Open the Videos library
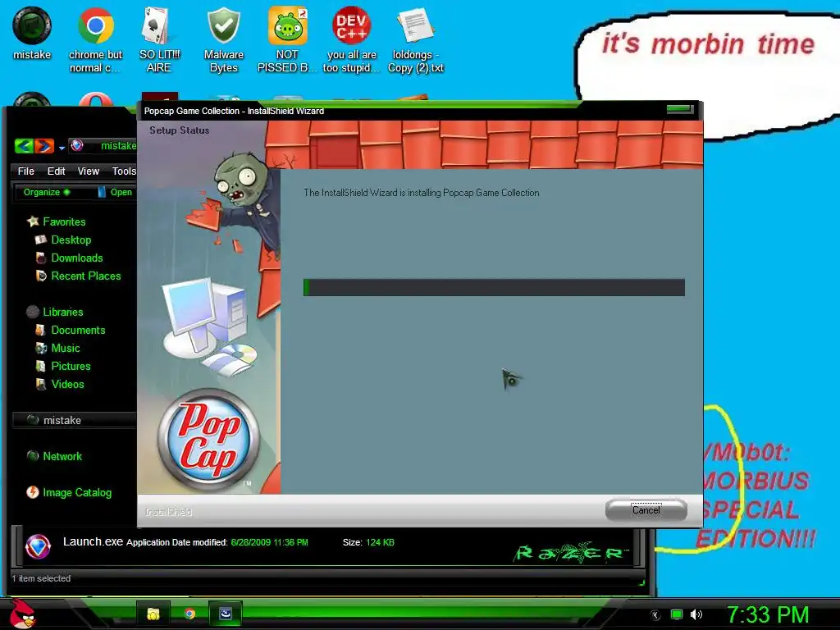 [x=67, y=384]
